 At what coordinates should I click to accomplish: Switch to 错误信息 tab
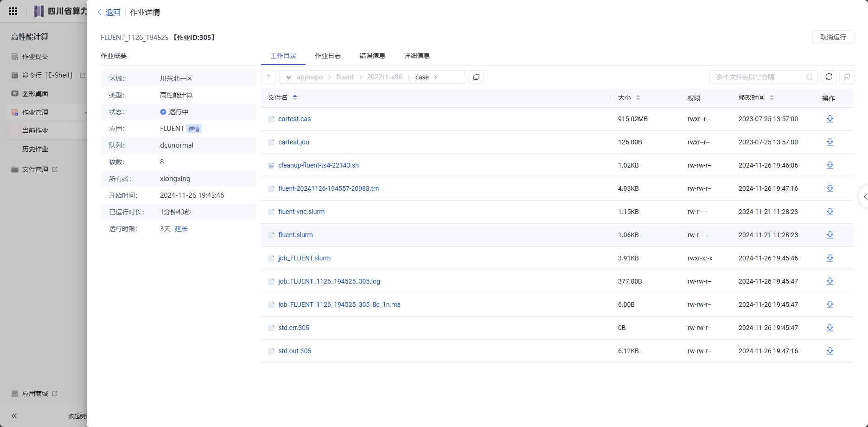click(372, 56)
